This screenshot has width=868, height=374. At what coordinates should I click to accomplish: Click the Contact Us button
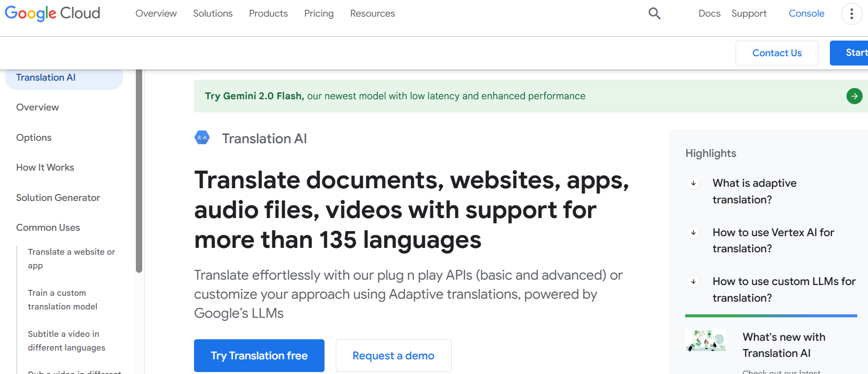pos(777,53)
